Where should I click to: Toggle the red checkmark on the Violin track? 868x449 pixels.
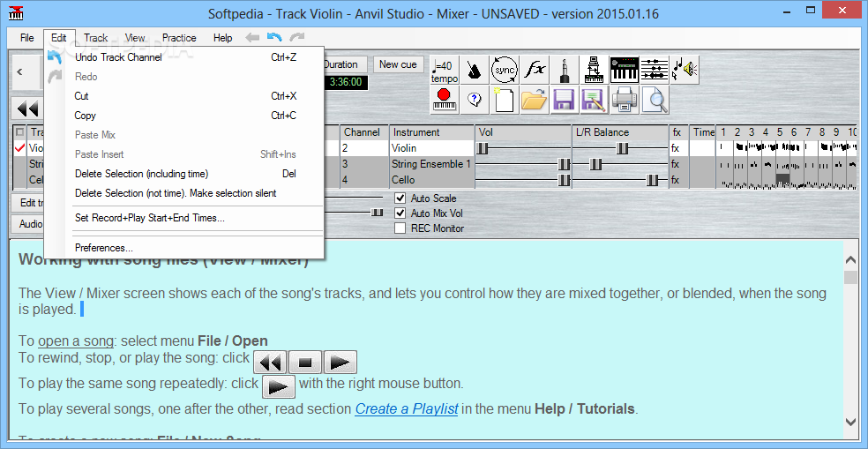point(20,148)
